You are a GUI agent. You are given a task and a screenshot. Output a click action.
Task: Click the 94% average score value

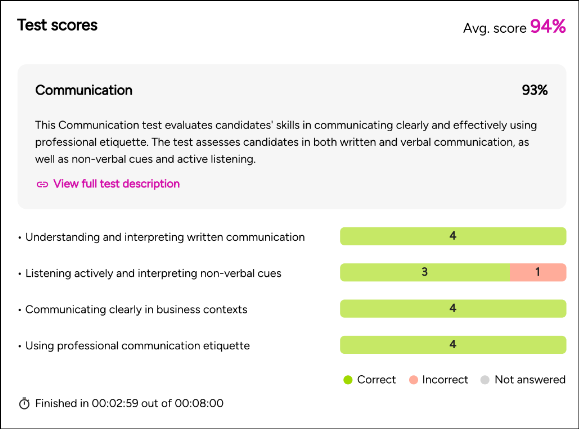548,26
